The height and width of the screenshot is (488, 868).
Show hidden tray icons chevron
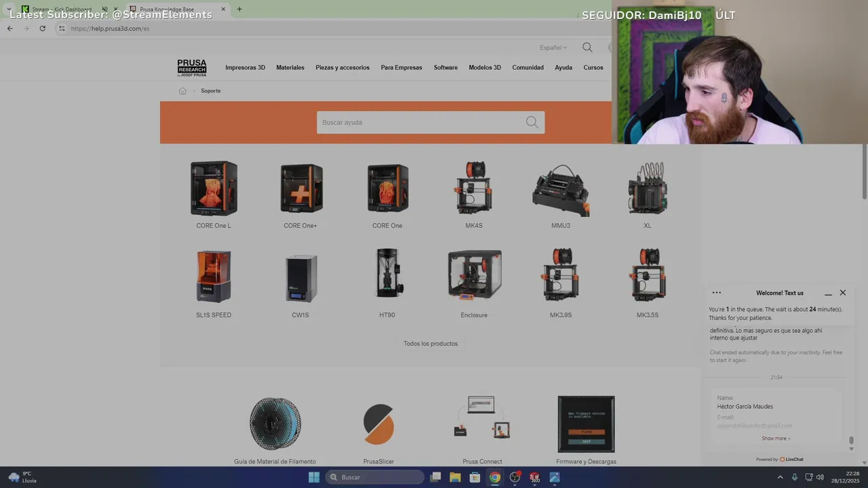(780, 477)
